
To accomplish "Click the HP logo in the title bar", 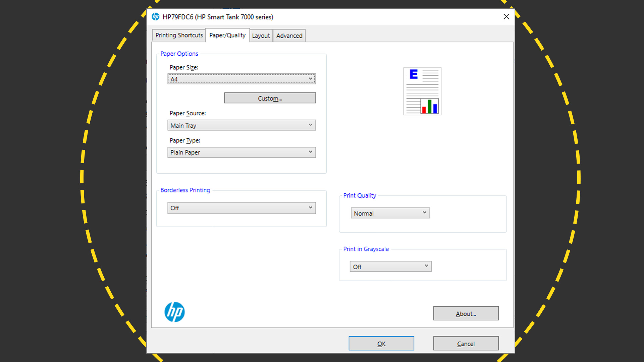I will coord(155,17).
